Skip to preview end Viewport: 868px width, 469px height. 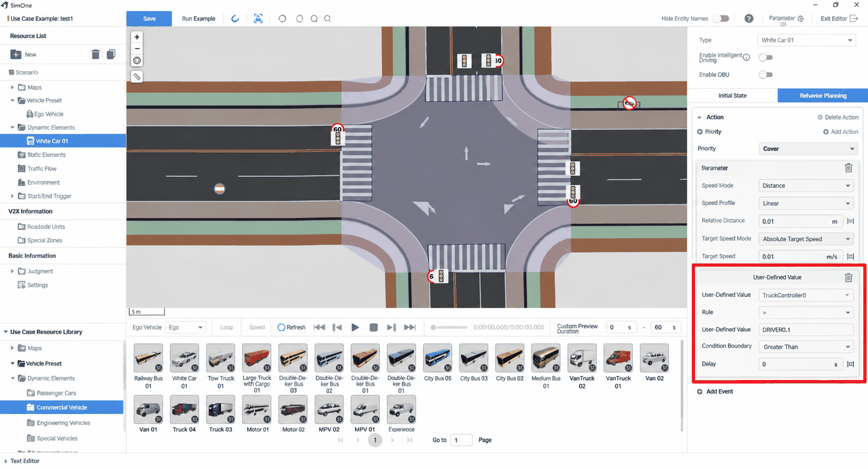[x=410, y=327]
